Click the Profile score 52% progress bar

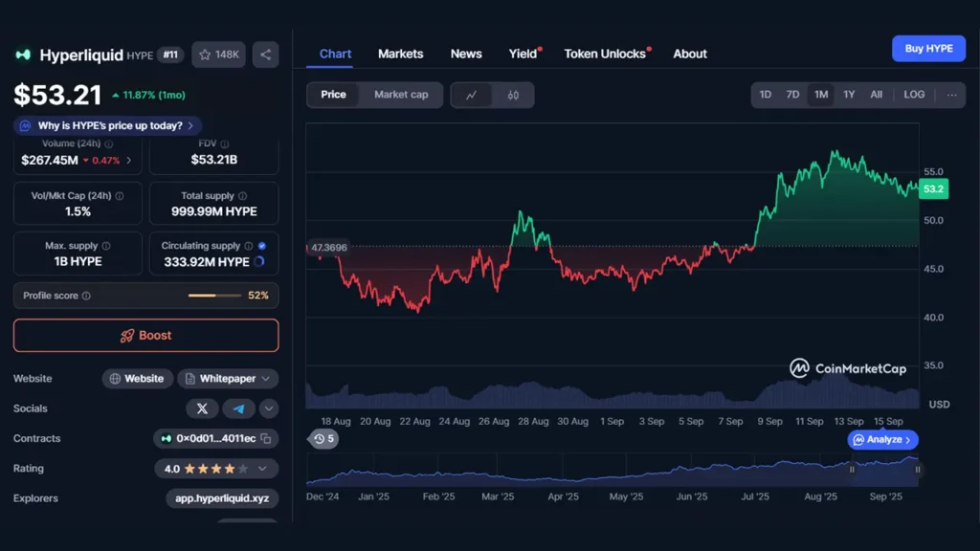[214, 296]
